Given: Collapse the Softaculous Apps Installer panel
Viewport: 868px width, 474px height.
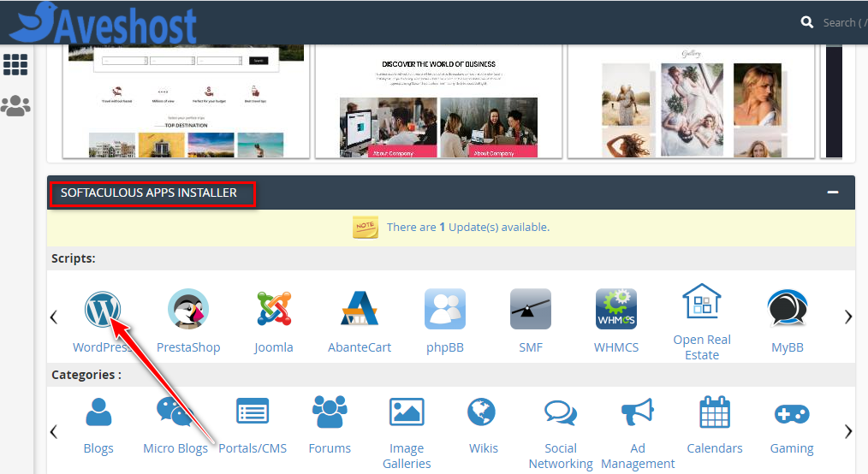Looking at the screenshot, I should 833,192.
